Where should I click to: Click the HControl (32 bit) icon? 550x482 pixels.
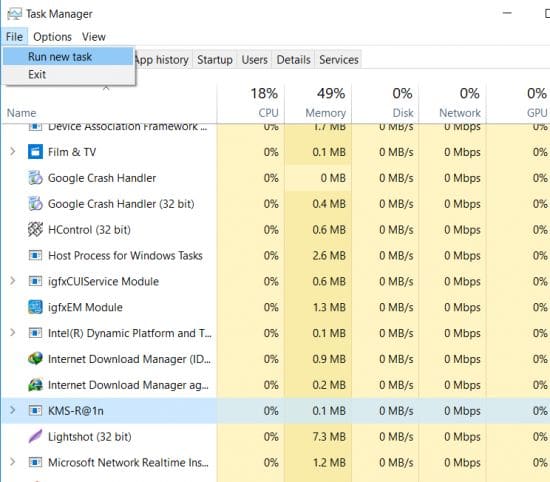pyautogui.click(x=35, y=230)
